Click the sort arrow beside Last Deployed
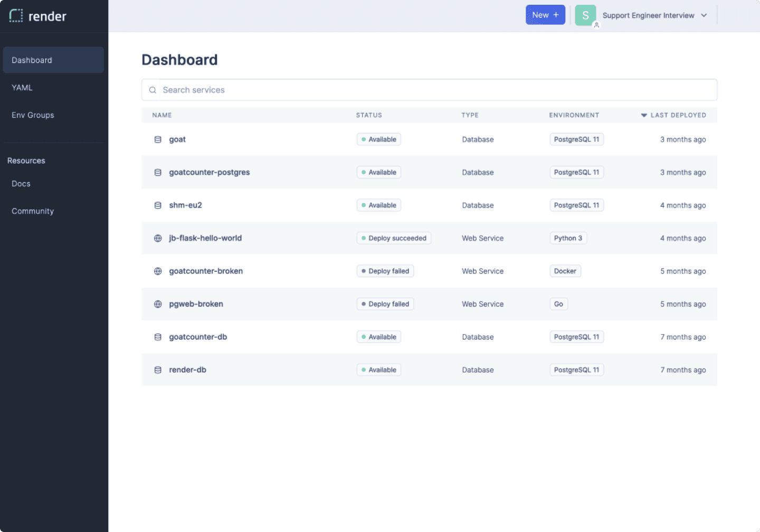This screenshot has height=532, width=760. click(x=644, y=115)
